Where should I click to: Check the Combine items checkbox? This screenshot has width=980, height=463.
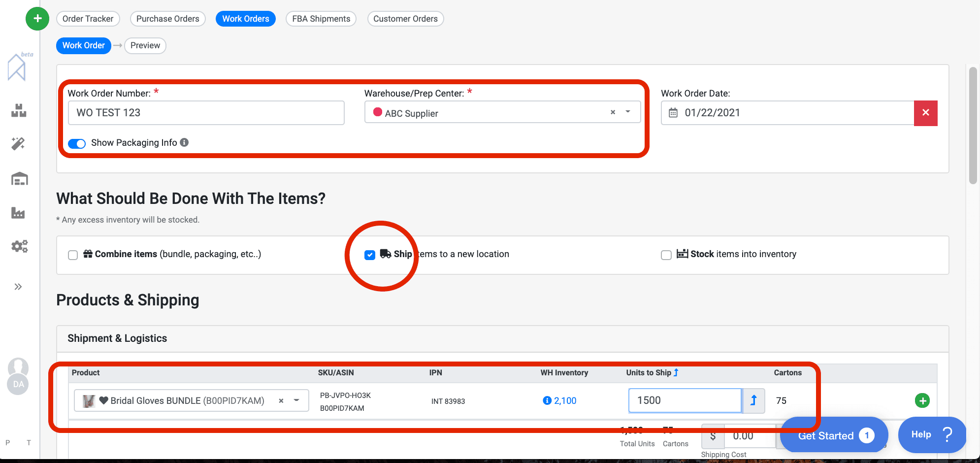point(73,255)
